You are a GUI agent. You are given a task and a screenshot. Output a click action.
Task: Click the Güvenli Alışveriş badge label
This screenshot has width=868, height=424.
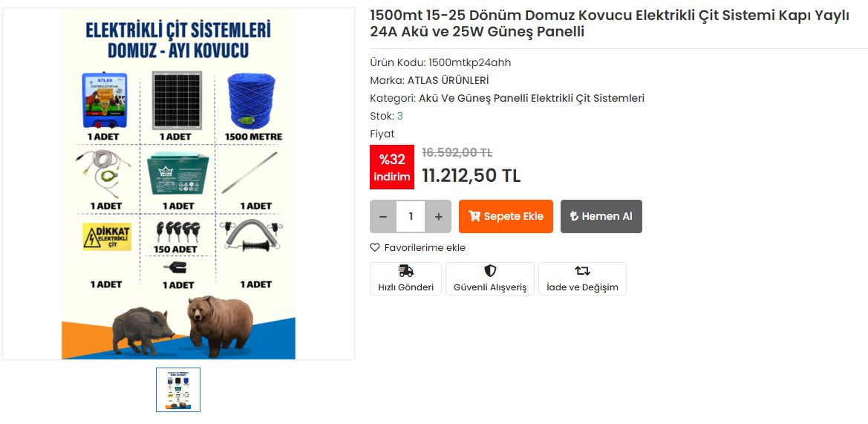coord(490,288)
